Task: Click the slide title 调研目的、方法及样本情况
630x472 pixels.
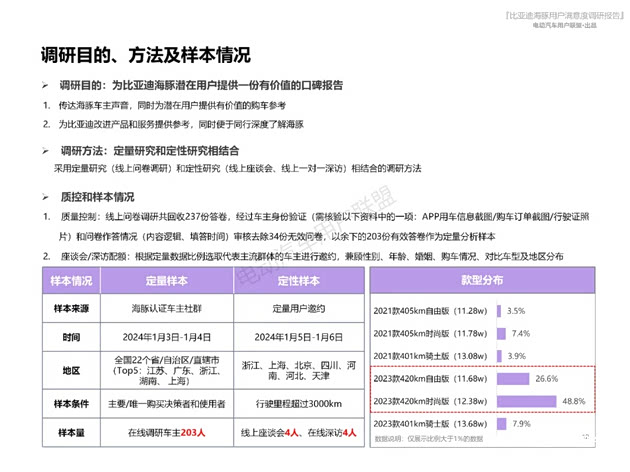Action: 146,54
